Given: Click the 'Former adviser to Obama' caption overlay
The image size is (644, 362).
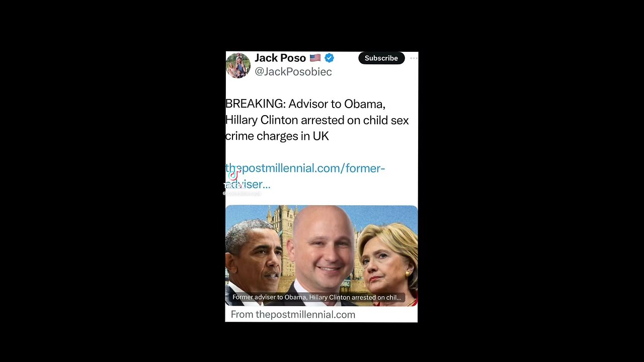Looking at the screenshot, I should [x=317, y=297].
